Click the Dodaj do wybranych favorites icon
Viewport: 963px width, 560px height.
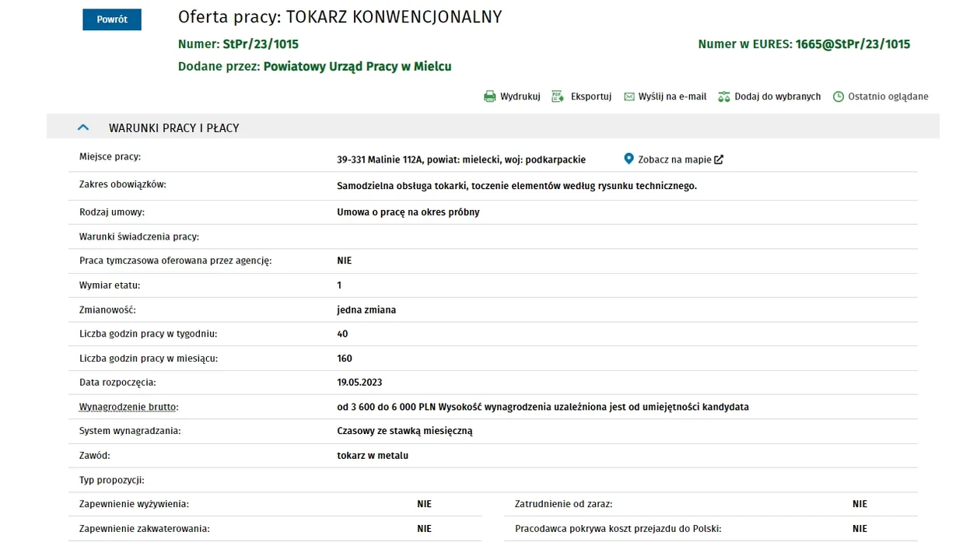[724, 96]
